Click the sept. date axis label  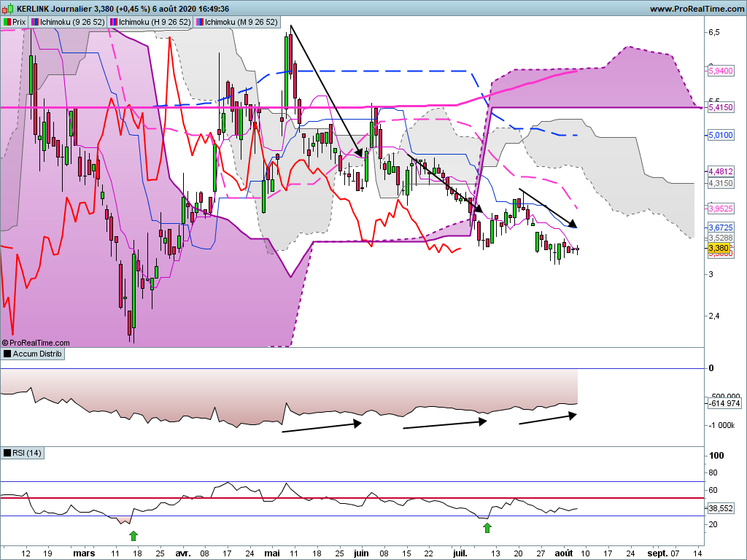[657, 553]
